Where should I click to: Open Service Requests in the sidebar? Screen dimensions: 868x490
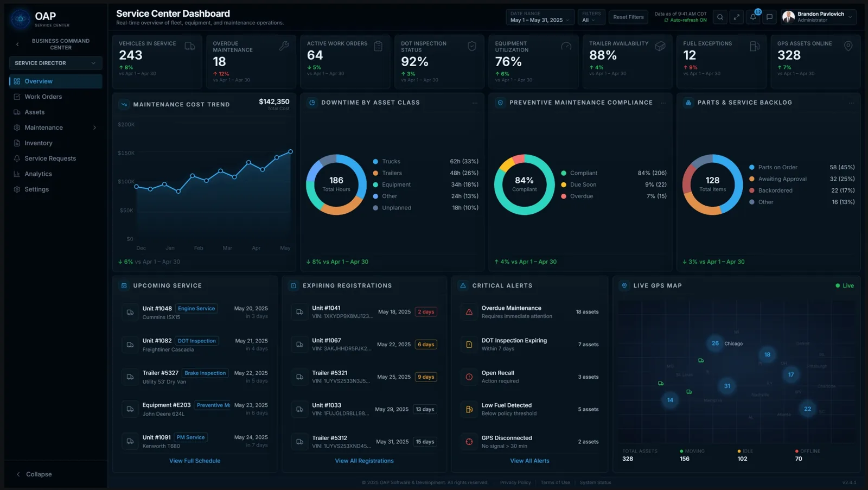(x=55, y=158)
